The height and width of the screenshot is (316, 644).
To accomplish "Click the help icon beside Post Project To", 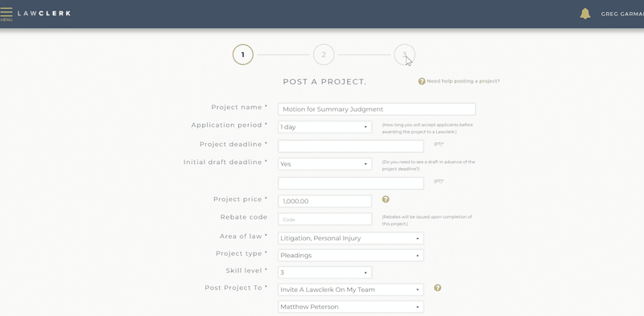I will pyautogui.click(x=437, y=288).
